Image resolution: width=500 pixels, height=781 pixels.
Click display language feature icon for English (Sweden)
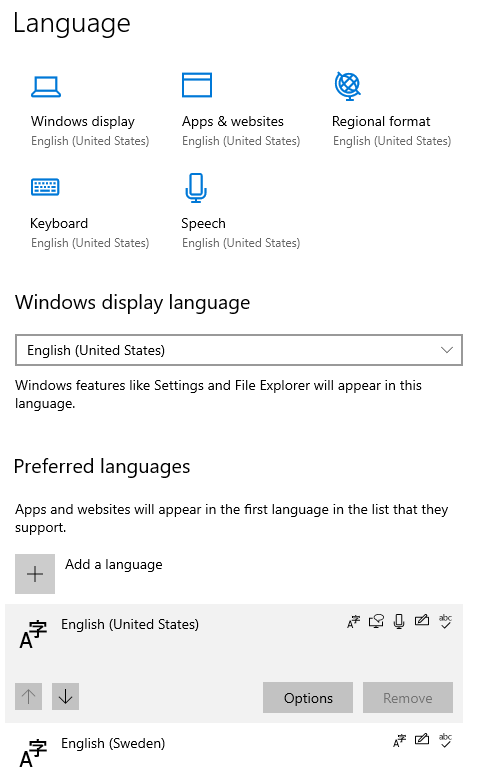tap(399, 741)
